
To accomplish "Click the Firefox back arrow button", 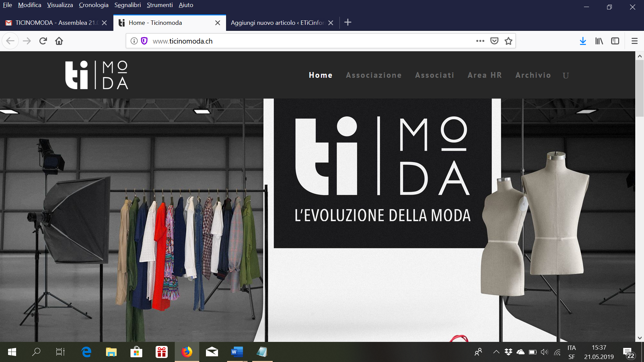I will click(10, 41).
